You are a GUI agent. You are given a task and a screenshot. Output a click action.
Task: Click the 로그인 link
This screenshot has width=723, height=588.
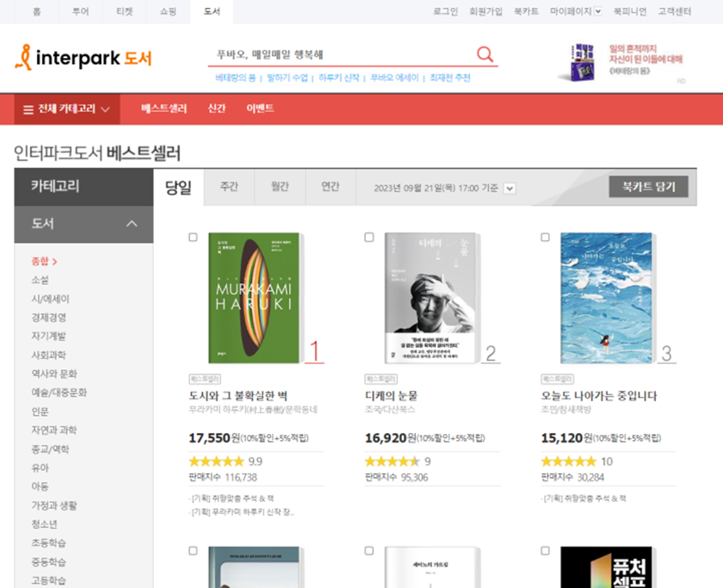[x=445, y=12]
